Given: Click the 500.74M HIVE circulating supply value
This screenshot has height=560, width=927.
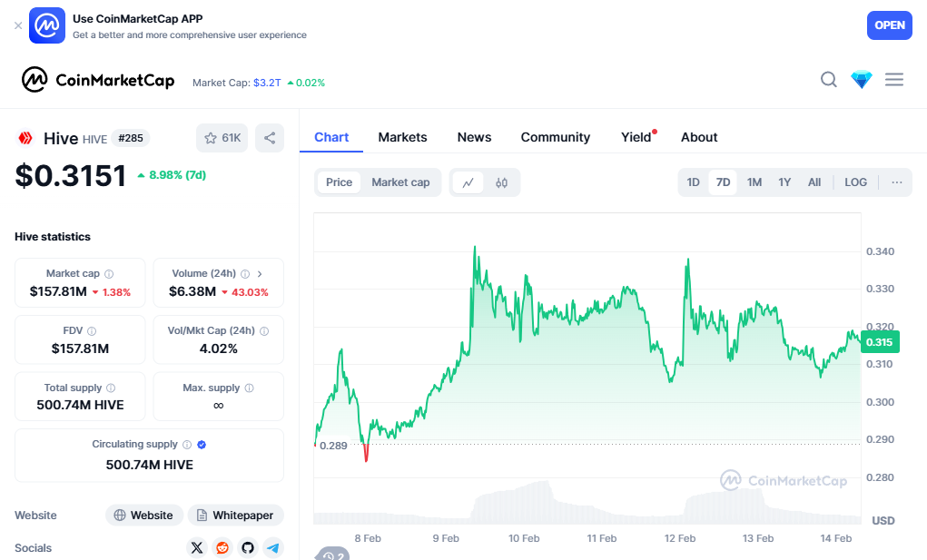Looking at the screenshot, I should coord(150,465).
